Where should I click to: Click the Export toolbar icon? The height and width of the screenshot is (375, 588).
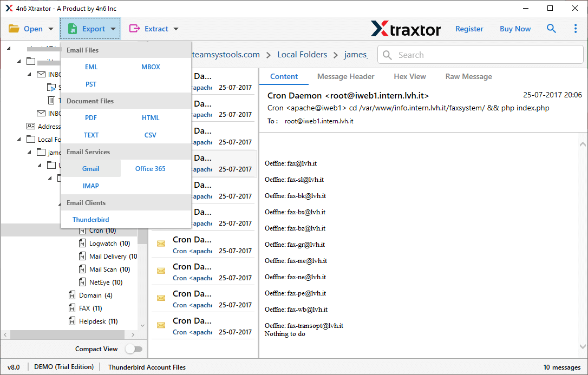point(73,29)
